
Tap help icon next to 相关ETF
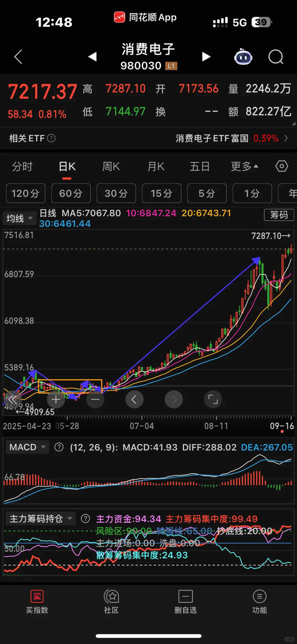click(x=51, y=138)
